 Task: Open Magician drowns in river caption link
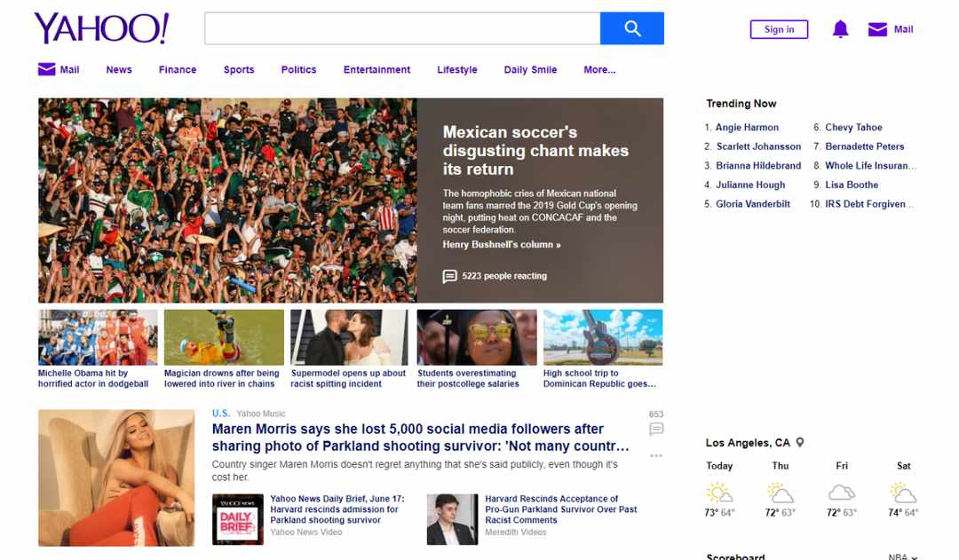pos(221,378)
